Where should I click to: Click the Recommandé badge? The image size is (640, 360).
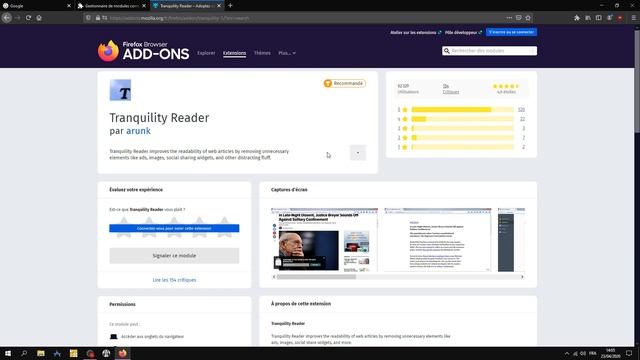344,83
